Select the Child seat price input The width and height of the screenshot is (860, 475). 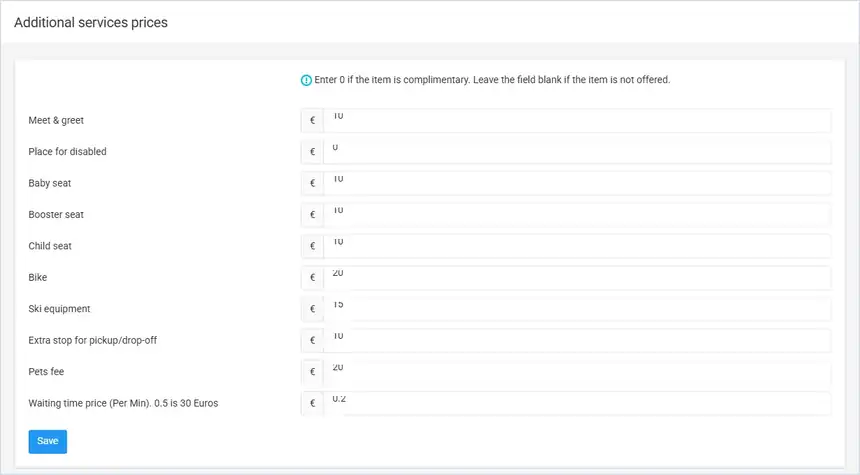(577, 246)
